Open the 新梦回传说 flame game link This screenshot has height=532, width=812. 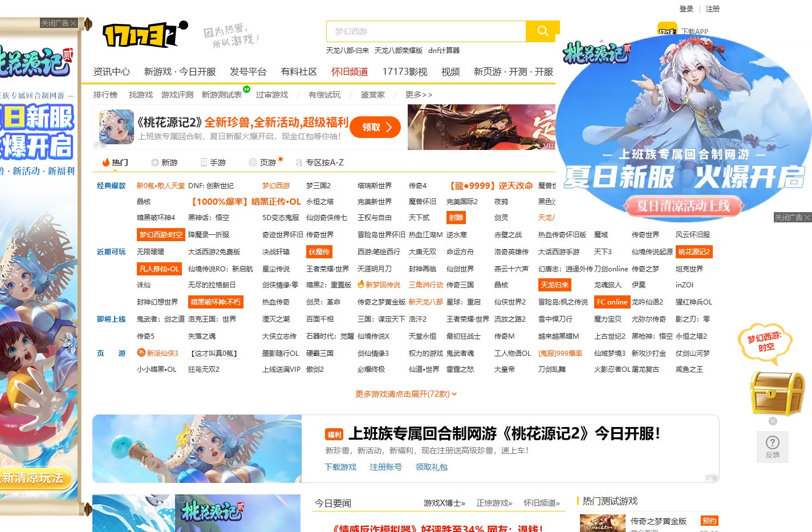pos(379,285)
